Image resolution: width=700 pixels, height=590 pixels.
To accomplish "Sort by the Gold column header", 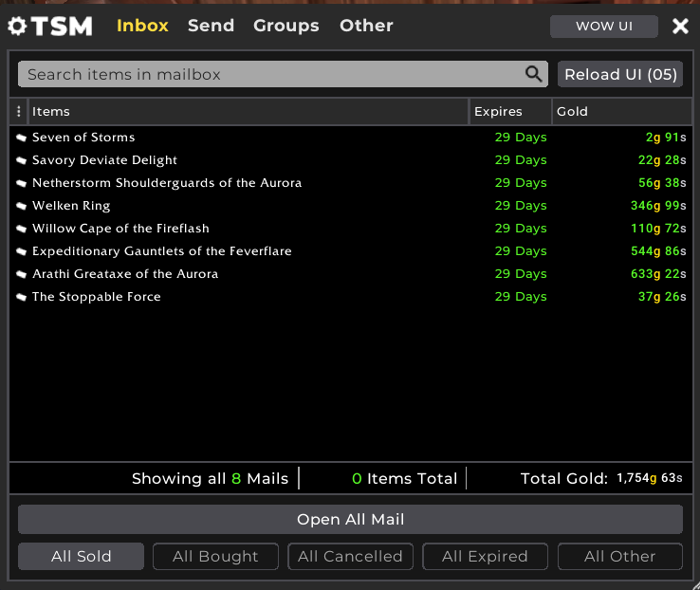I will [x=622, y=111].
